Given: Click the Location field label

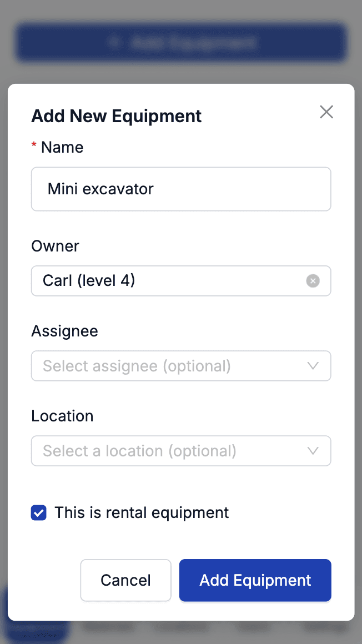Looking at the screenshot, I should [x=62, y=416].
